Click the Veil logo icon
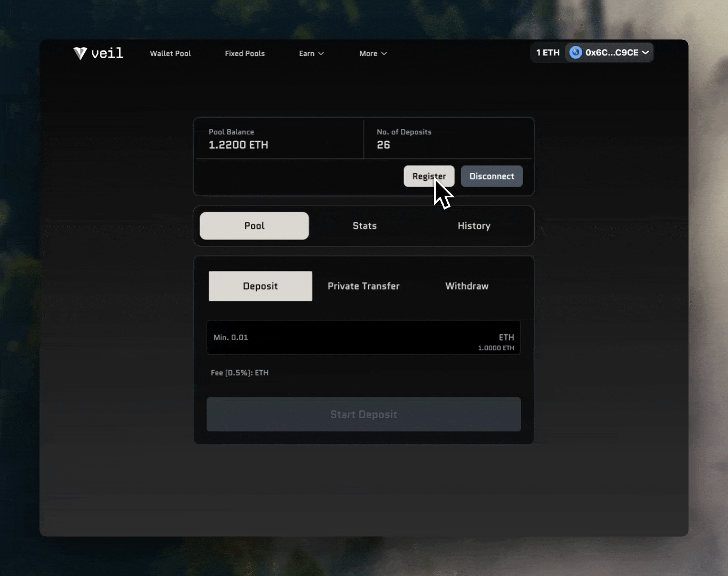The height and width of the screenshot is (576, 728). click(80, 53)
